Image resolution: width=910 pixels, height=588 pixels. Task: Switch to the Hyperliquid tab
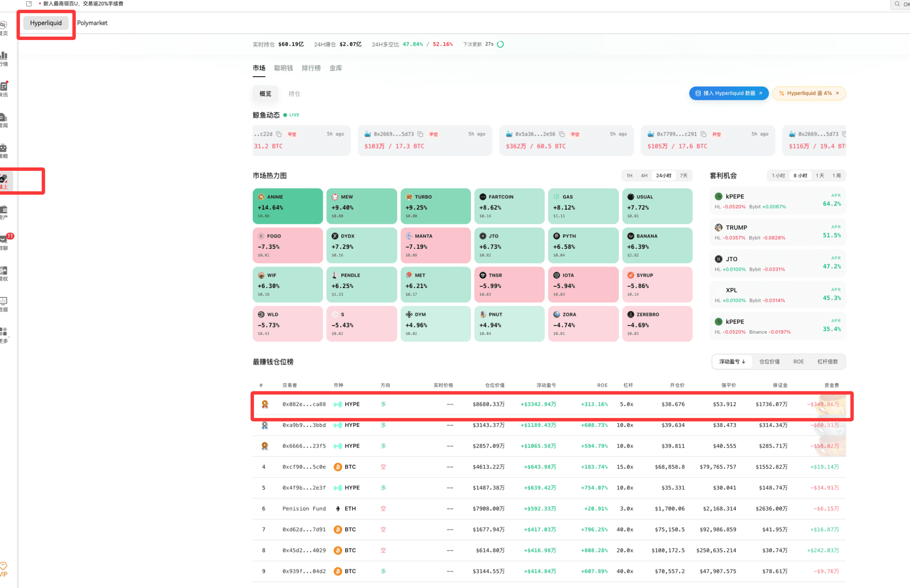coord(46,23)
